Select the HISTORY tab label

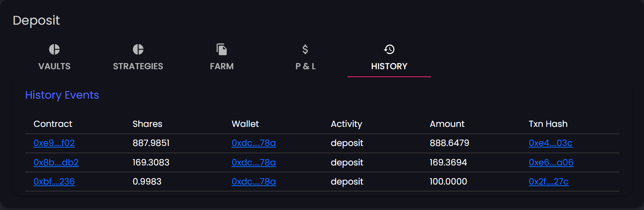click(x=389, y=66)
